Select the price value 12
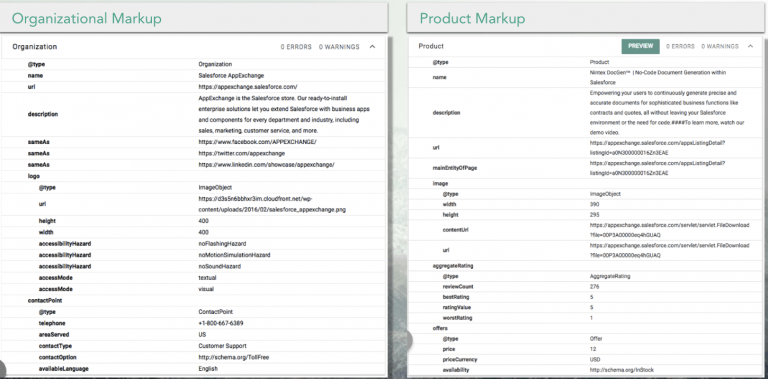768x379 pixels. [x=592, y=349]
